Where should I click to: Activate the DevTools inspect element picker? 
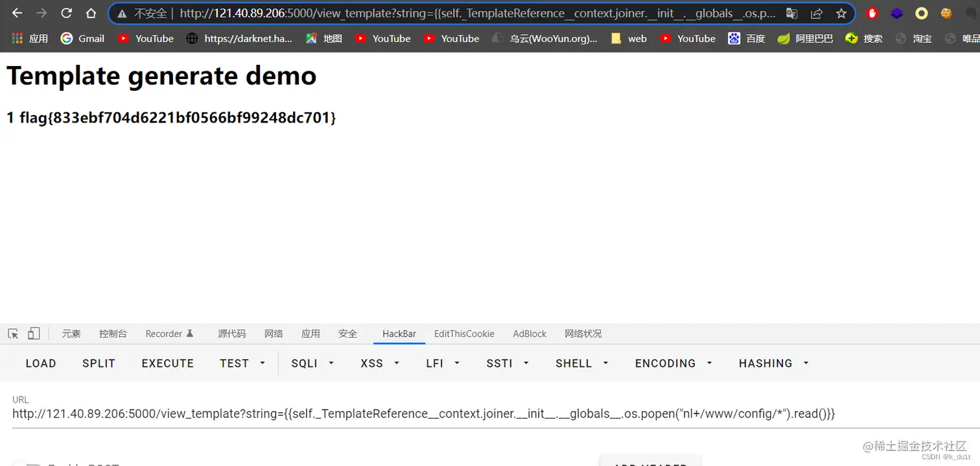13,334
